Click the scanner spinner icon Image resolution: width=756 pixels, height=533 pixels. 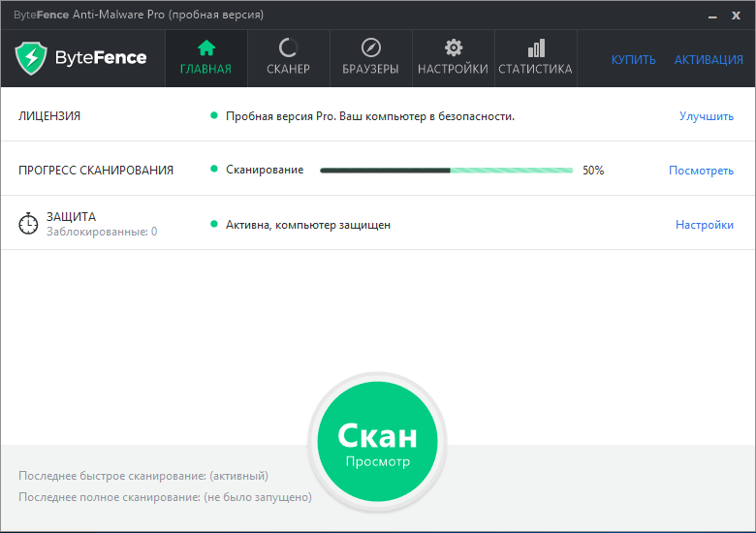tap(288, 47)
